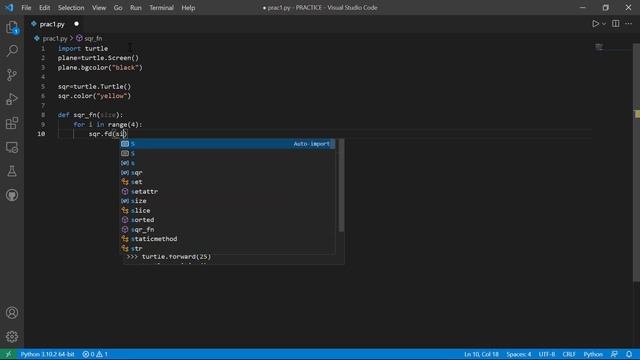640x360 pixels.
Task: Open the Extensions view
Action: pos(12,123)
